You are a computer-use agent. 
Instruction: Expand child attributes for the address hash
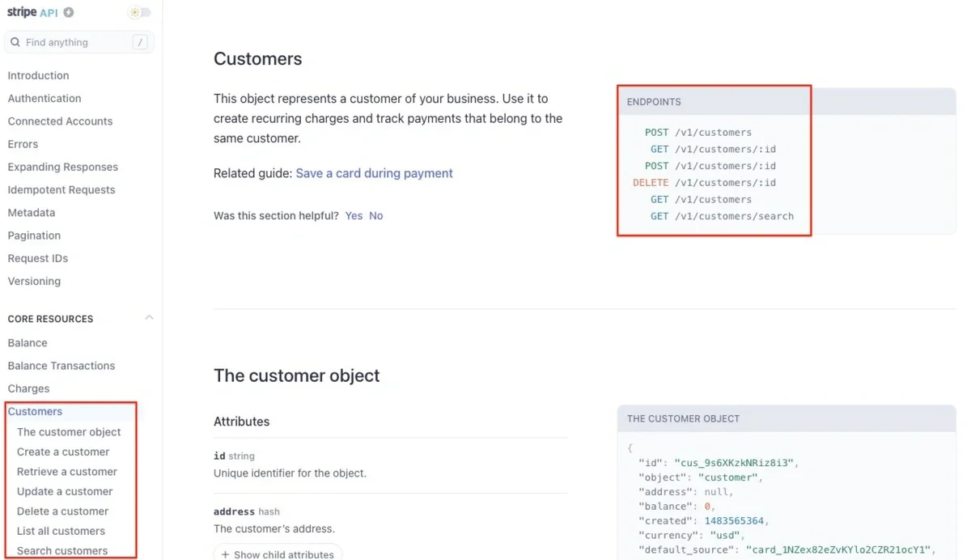point(278,554)
